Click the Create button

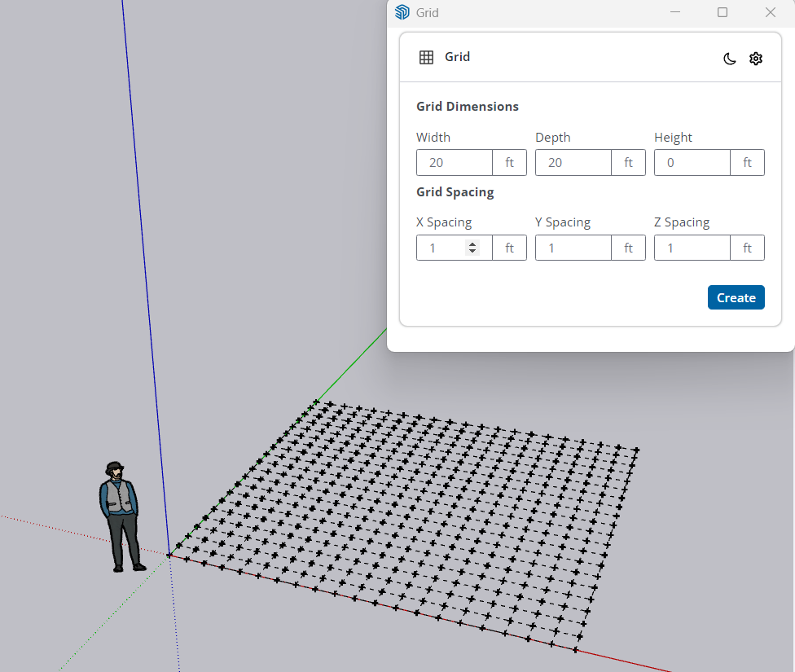[736, 296]
